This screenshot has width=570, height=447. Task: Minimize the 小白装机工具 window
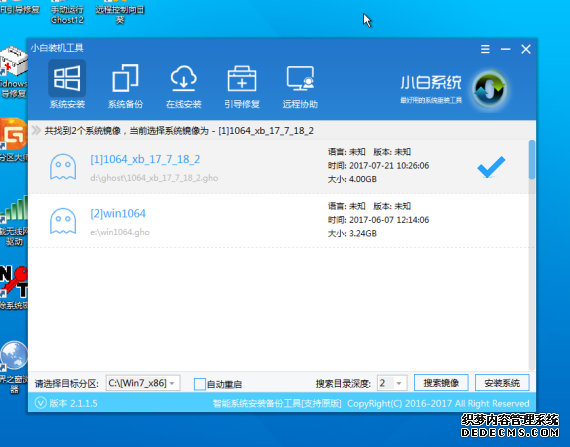pyautogui.click(x=505, y=49)
